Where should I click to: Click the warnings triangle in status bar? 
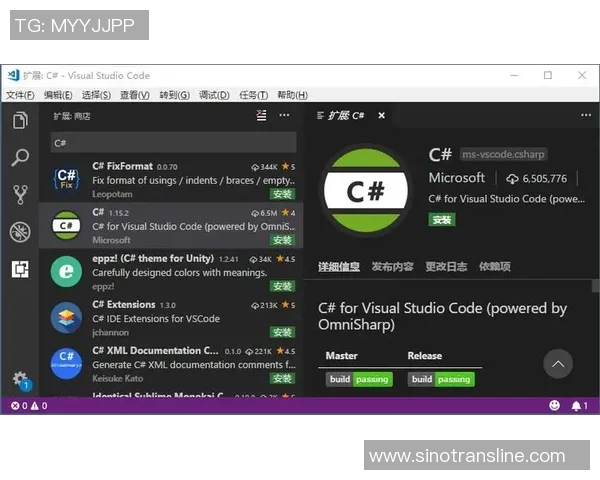coord(34,406)
